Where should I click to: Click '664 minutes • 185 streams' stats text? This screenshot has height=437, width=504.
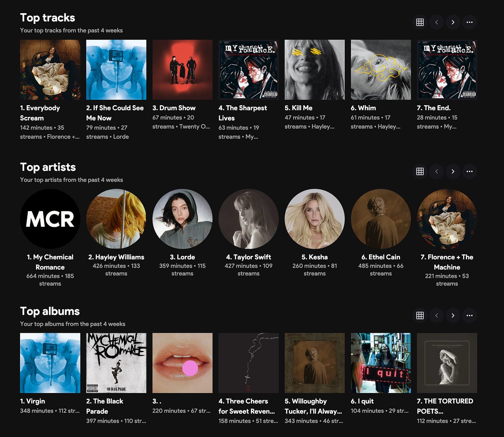click(50, 280)
